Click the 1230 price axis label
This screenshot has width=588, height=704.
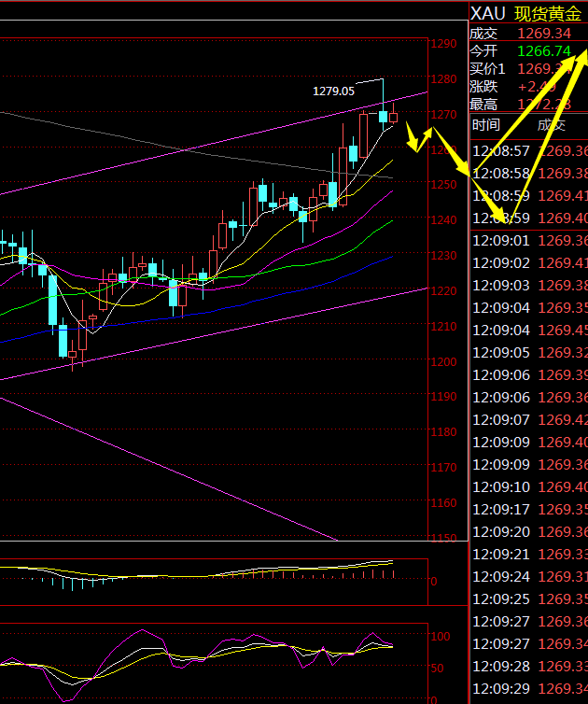444,256
